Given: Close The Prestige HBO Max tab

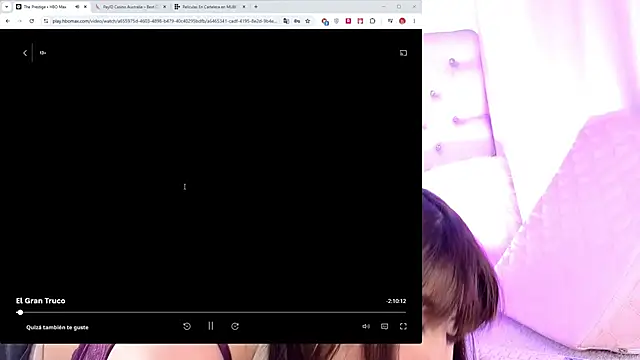Looking at the screenshot, I should click(x=85, y=7).
